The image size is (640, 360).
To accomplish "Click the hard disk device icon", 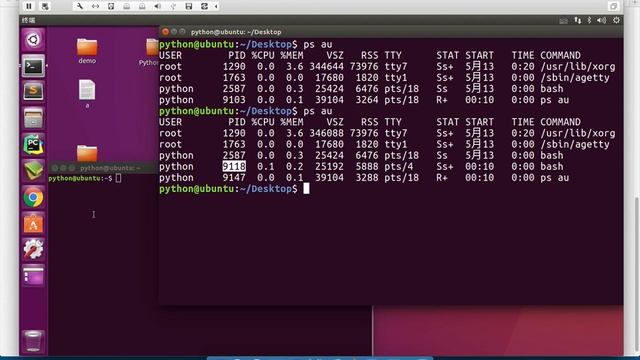I will [x=111, y=6].
